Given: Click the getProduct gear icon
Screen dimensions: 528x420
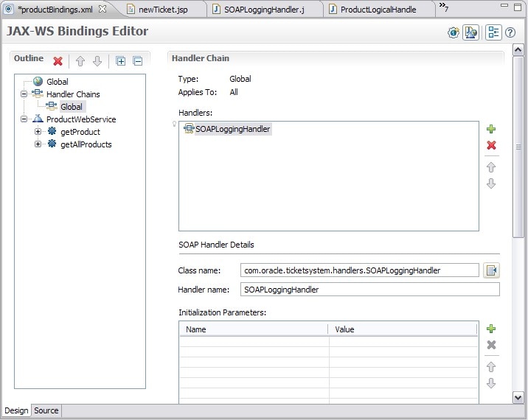Looking at the screenshot, I should pyautogui.click(x=52, y=131).
